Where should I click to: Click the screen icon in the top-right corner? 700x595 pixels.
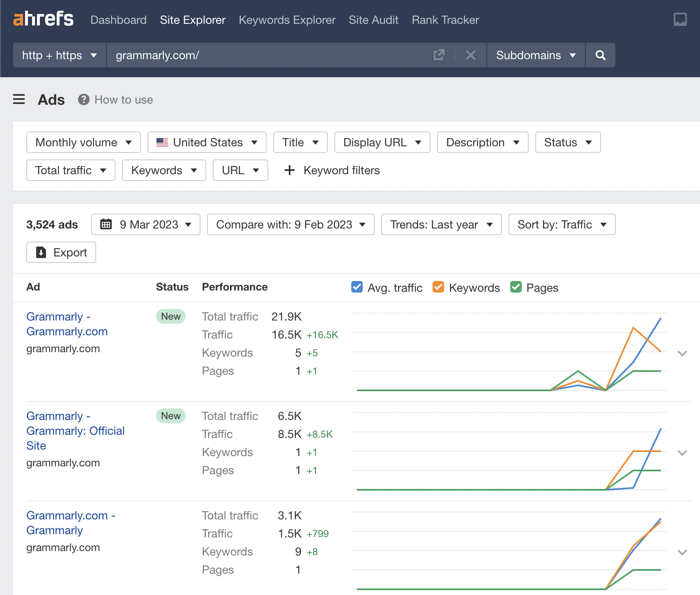(680, 19)
